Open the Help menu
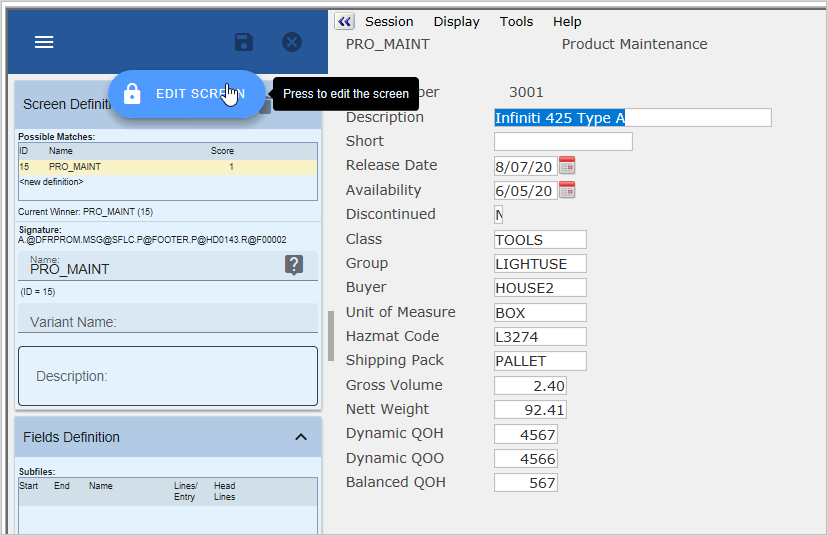This screenshot has width=828, height=536. (567, 21)
